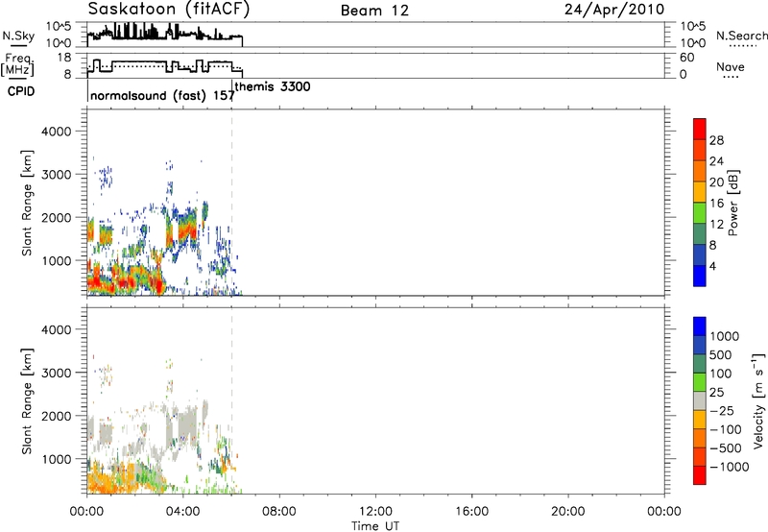Click the normalsound (fast) 157 label

[162, 95]
